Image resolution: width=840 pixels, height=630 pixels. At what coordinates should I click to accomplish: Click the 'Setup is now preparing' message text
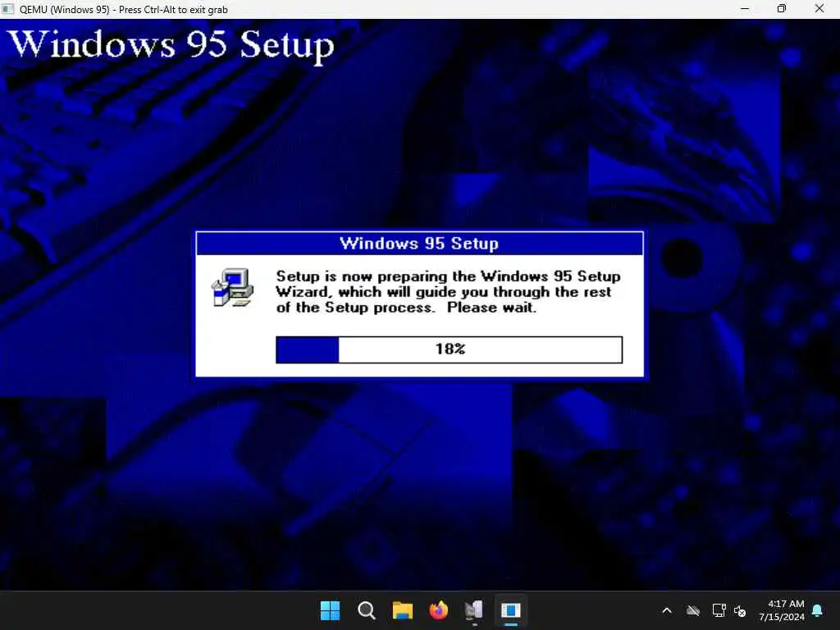click(x=449, y=292)
